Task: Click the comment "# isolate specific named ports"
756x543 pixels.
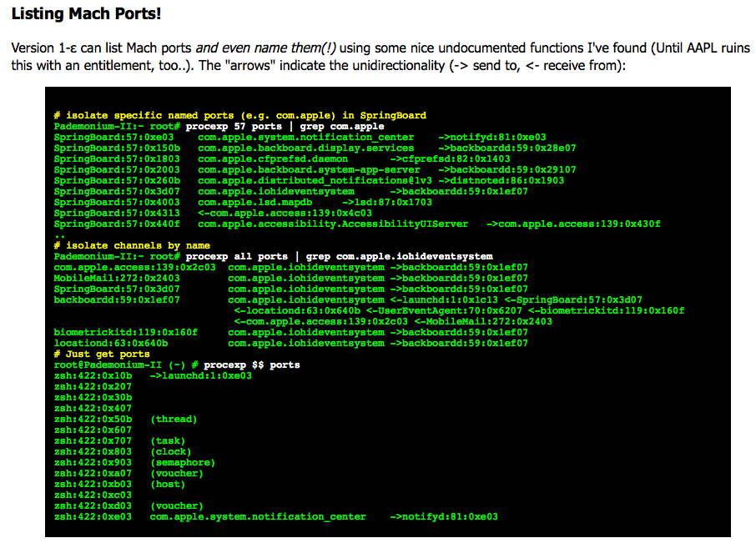Action: point(144,115)
